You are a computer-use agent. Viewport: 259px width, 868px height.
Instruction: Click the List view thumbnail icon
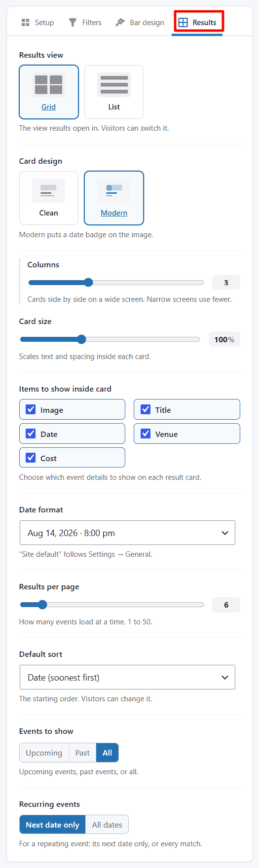coord(114,85)
